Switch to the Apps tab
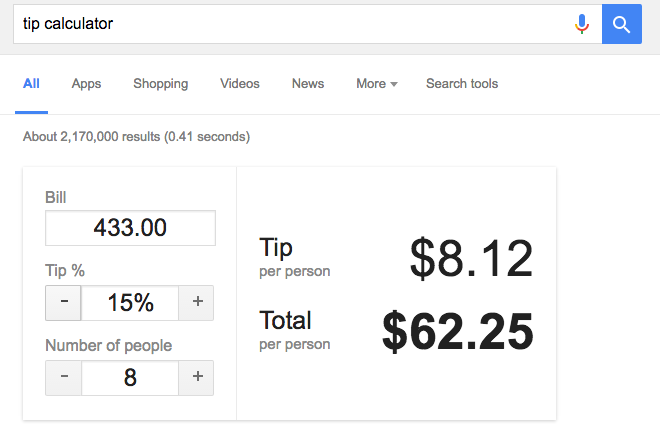The width and height of the screenshot is (660, 437). pos(86,84)
